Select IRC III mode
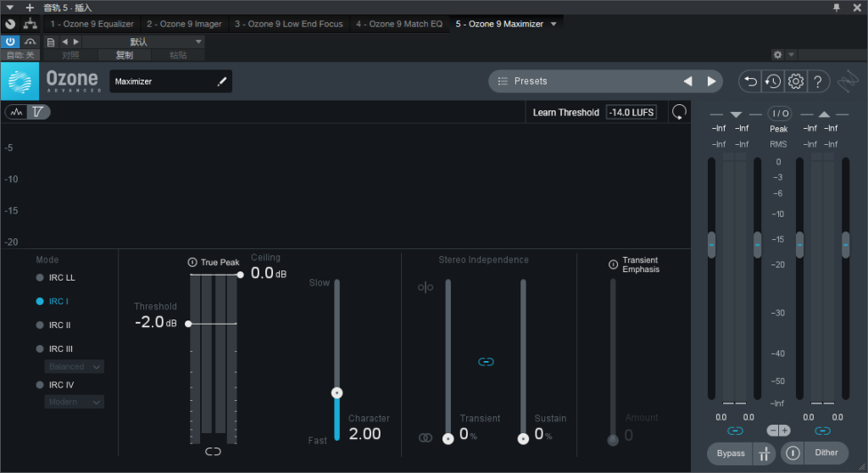 (54, 349)
